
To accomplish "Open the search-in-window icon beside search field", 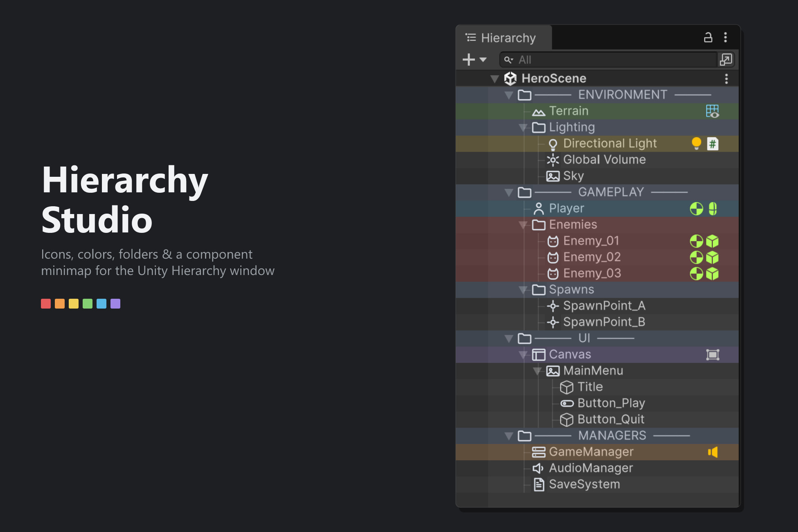I will (726, 60).
